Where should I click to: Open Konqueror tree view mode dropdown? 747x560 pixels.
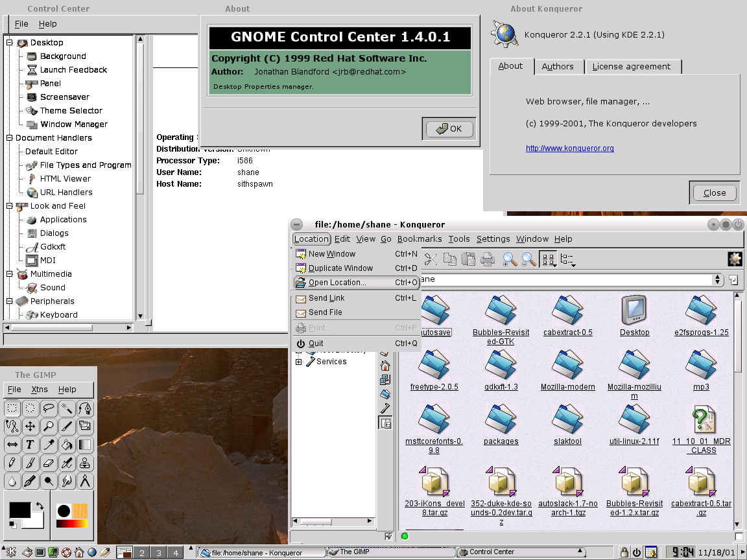(x=567, y=259)
